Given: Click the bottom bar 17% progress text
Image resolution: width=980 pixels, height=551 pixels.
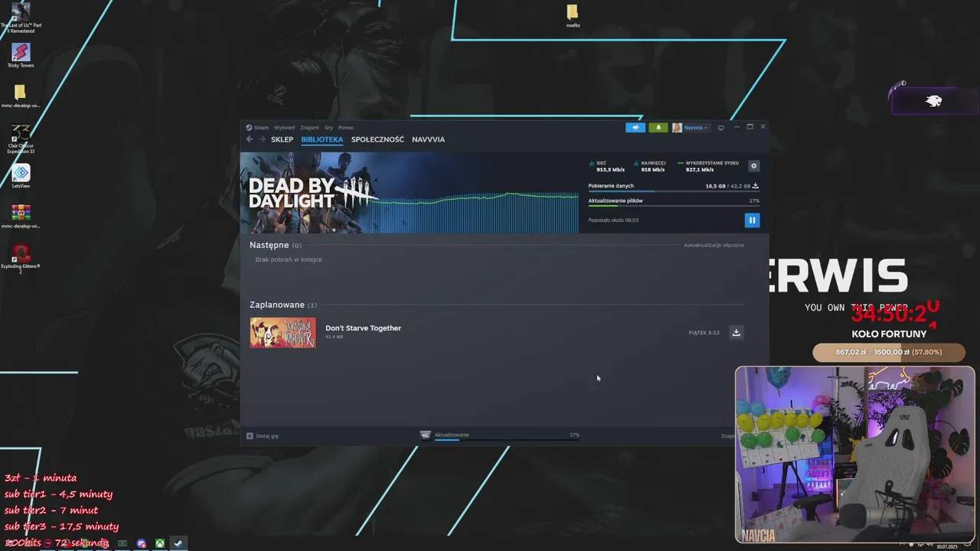Looking at the screenshot, I should (x=574, y=435).
